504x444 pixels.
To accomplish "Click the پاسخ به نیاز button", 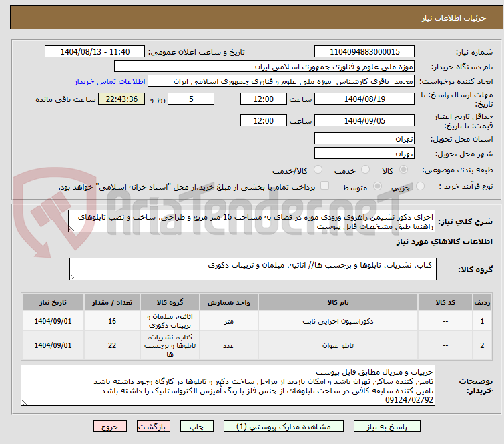I will (387, 427).
